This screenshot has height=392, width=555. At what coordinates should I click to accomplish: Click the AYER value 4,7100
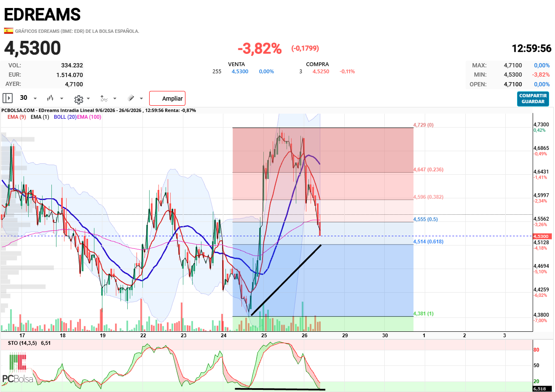(x=74, y=84)
